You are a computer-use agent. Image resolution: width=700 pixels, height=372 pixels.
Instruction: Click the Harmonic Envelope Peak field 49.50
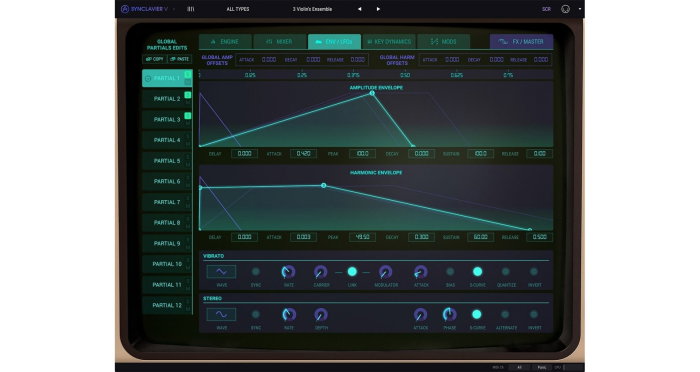coord(362,237)
